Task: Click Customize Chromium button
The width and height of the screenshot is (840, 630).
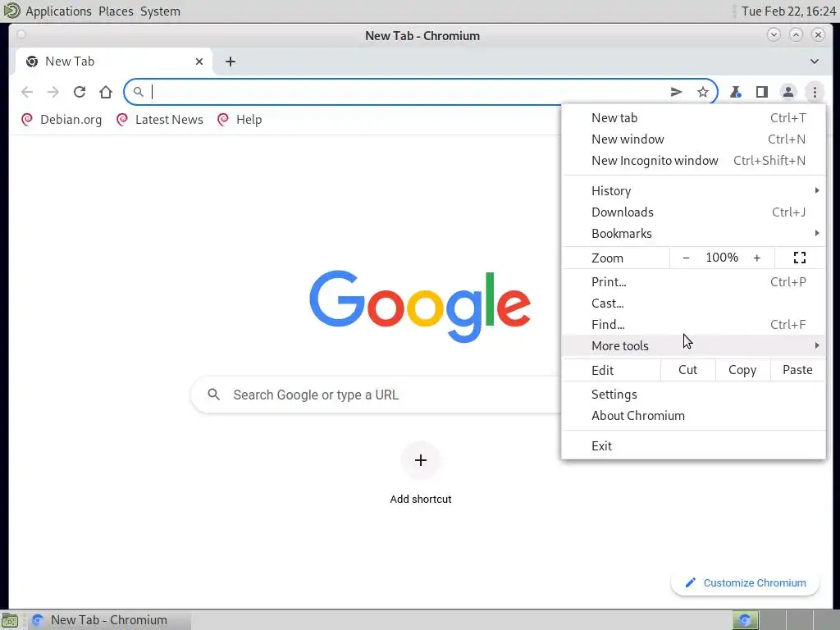Action: pos(745,583)
